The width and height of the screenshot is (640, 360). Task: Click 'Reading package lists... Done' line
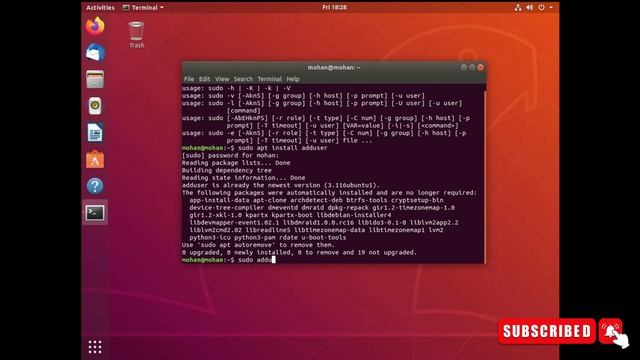(236, 163)
